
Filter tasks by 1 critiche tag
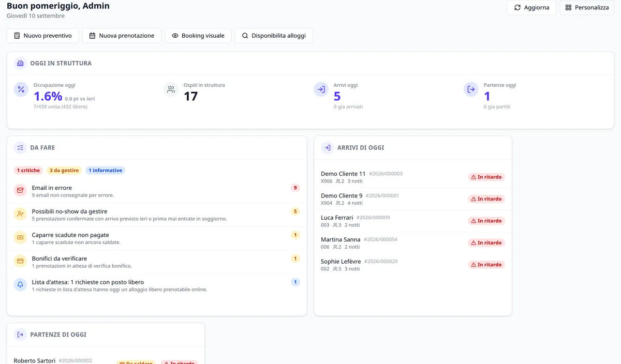click(x=28, y=170)
